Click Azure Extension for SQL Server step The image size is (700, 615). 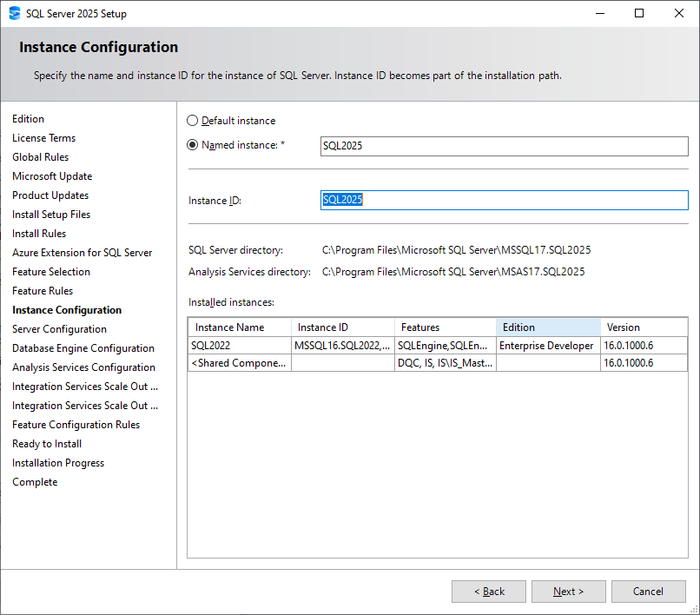click(83, 253)
